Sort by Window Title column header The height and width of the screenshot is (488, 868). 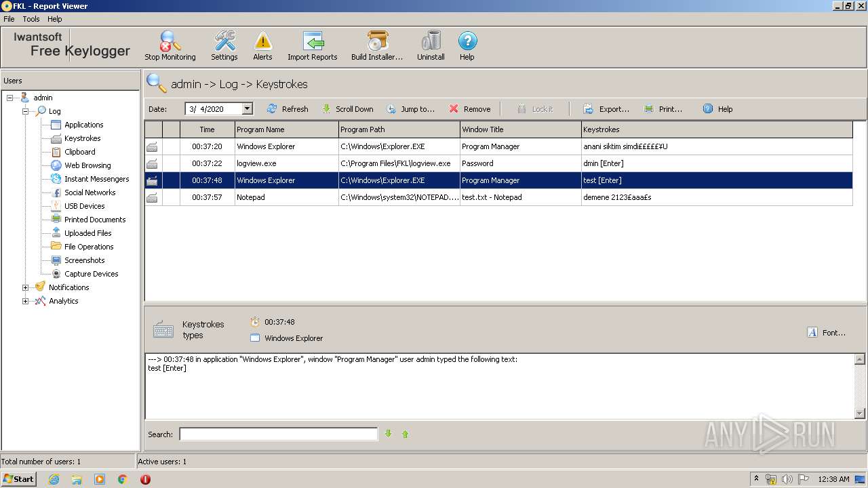(x=520, y=129)
